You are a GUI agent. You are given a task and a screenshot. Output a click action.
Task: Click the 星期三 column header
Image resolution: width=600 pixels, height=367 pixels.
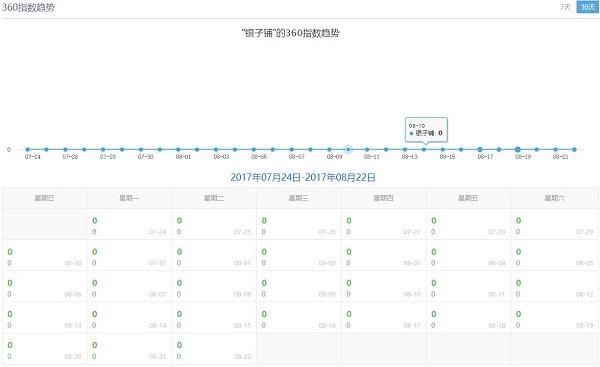coord(299,198)
